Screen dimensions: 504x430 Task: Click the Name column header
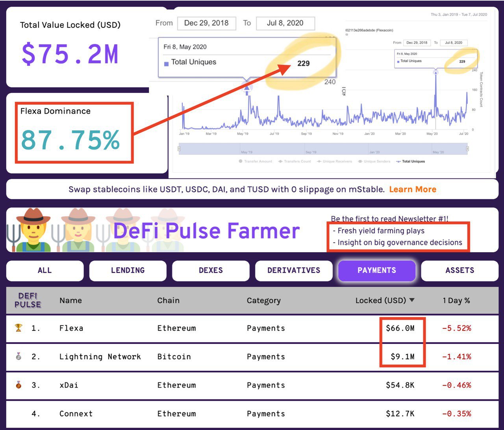pyautogui.click(x=71, y=301)
